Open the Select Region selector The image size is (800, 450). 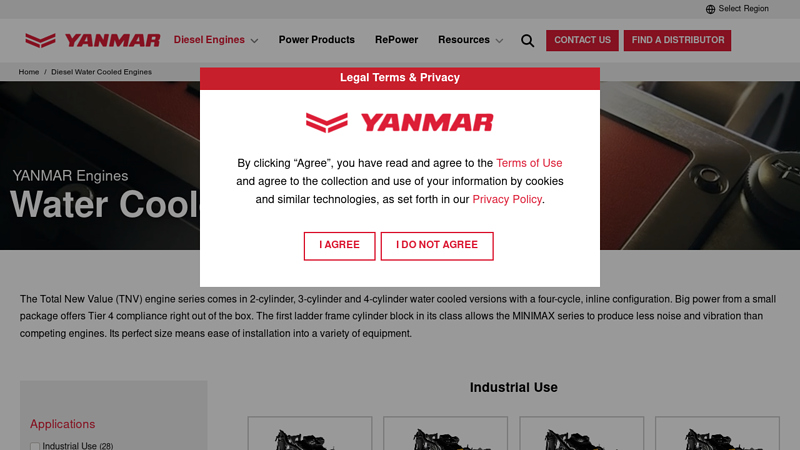point(737,9)
